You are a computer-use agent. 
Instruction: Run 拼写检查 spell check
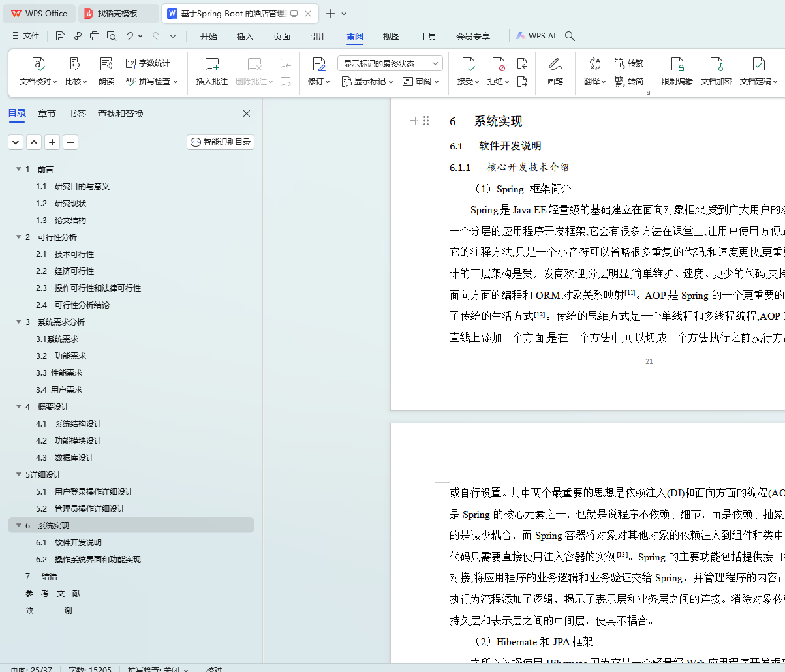click(x=151, y=82)
